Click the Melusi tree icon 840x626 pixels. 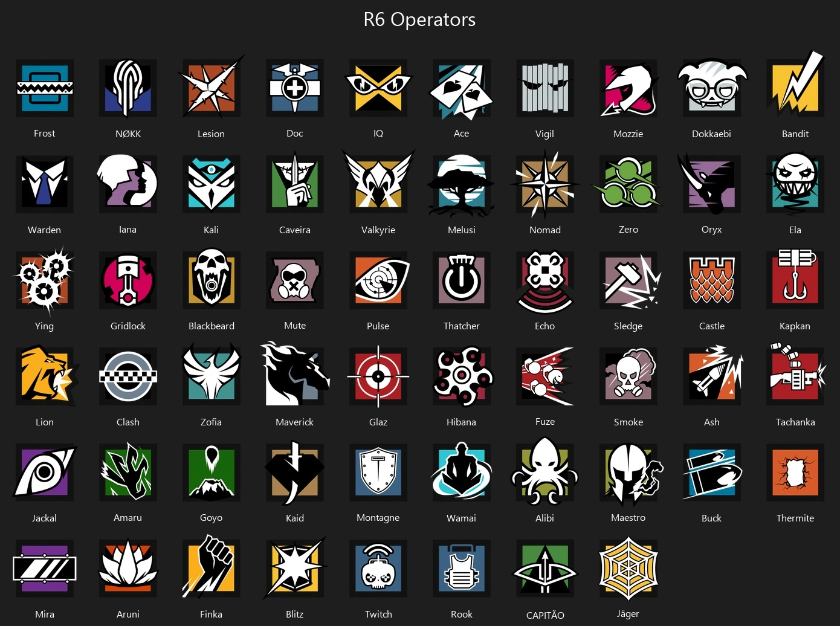tap(462, 185)
